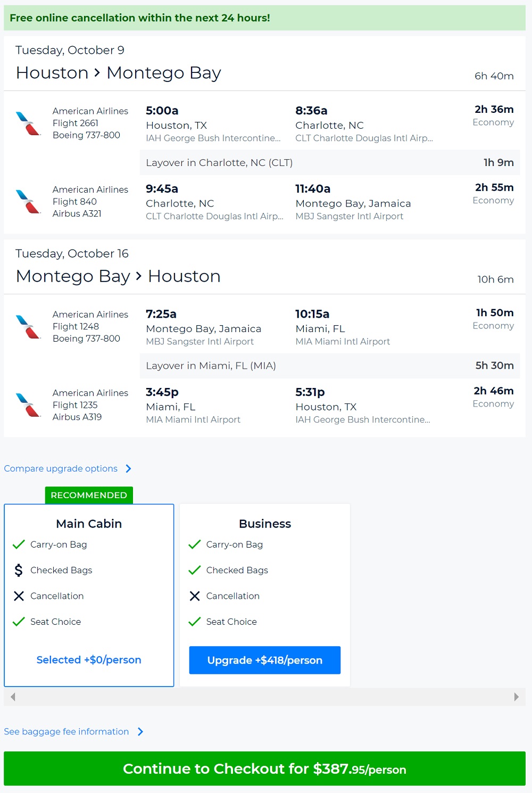Click the Main Cabin Checked Bags dollar icon
532x793 pixels.
[x=19, y=571]
